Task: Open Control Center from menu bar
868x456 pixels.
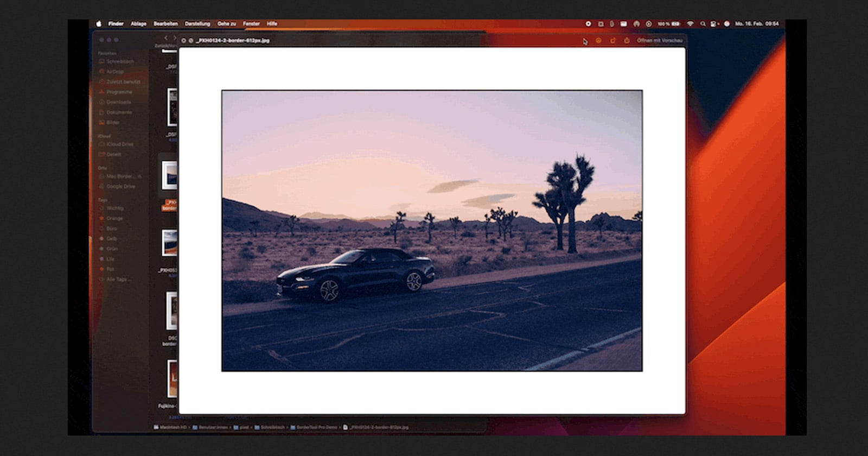Action: click(714, 24)
